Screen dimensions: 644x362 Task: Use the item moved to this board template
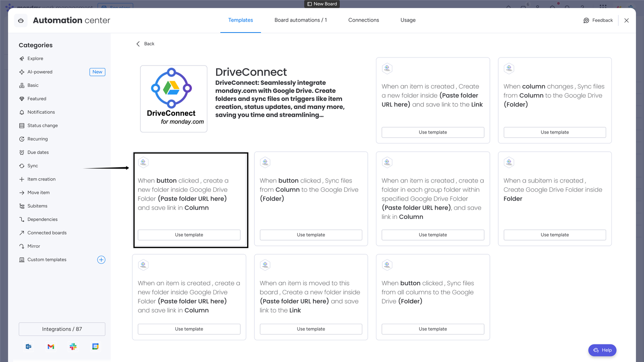coord(311,329)
